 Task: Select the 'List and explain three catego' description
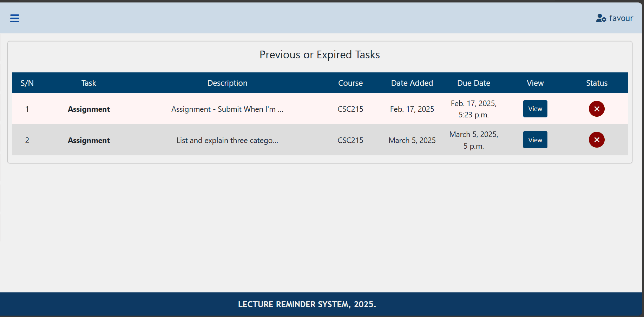[x=227, y=141]
